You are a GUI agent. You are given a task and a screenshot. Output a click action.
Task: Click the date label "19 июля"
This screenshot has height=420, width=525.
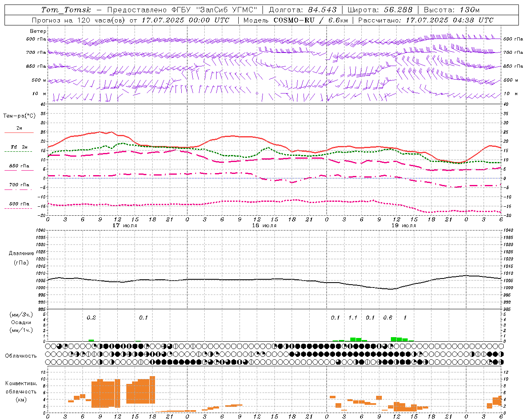pyautogui.click(x=404, y=225)
